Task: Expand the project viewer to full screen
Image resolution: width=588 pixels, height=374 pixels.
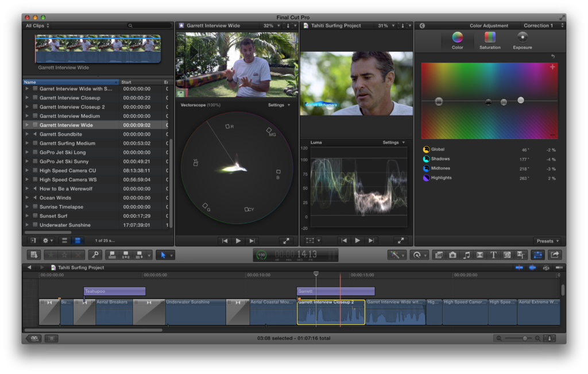Action: pos(400,241)
